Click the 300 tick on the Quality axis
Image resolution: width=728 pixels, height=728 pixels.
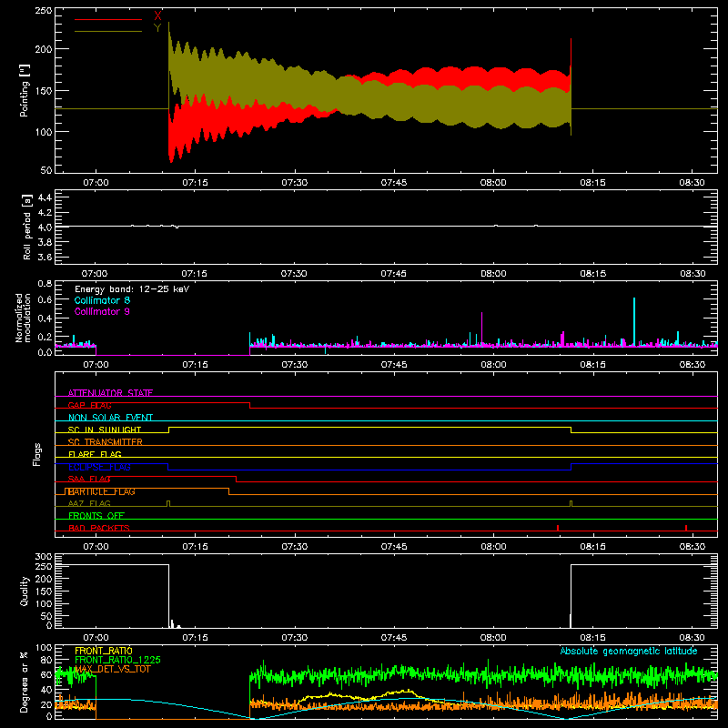click(44, 557)
